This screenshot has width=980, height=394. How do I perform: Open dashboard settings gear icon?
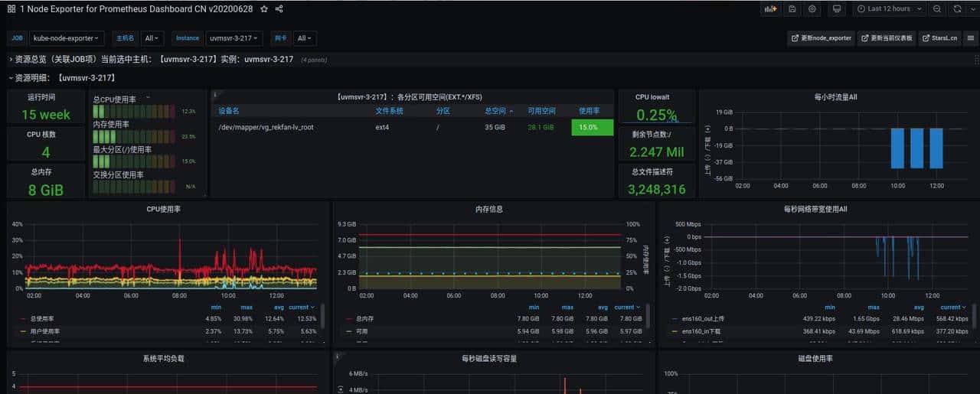(812, 9)
